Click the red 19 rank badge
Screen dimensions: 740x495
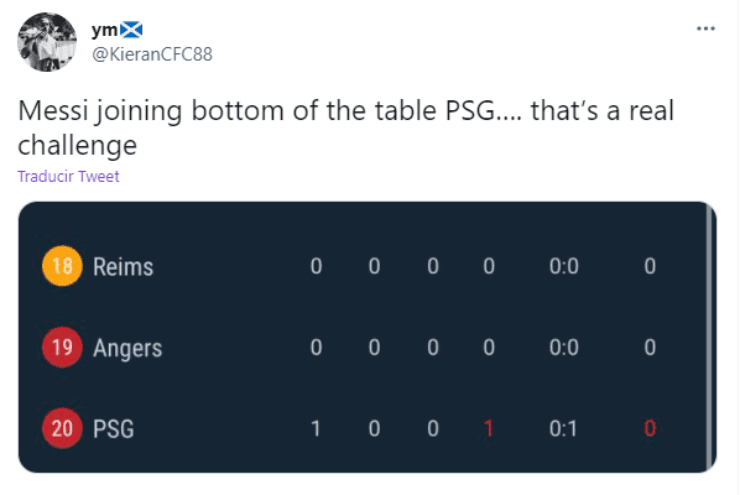click(62, 348)
